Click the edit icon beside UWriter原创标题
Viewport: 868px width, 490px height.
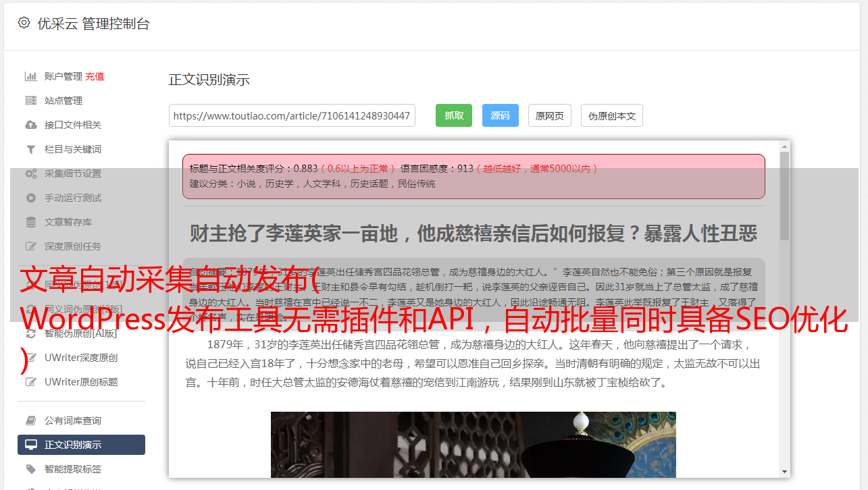30,382
